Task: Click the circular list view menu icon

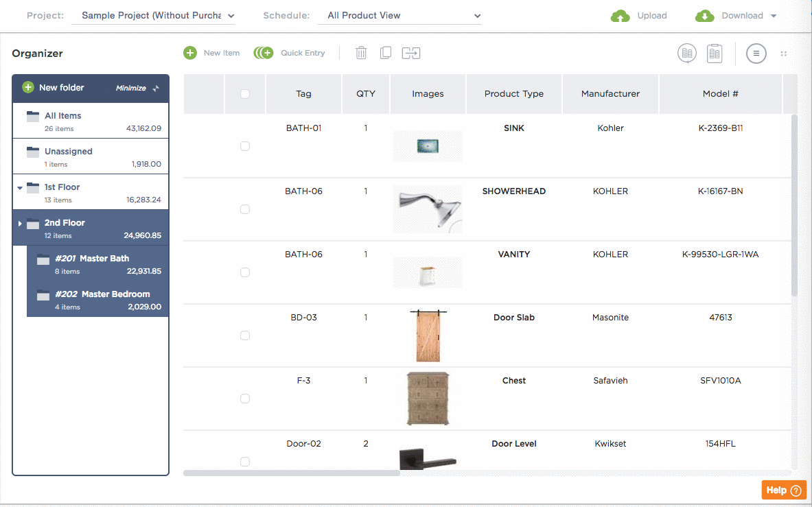Action: click(x=756, y=54)
